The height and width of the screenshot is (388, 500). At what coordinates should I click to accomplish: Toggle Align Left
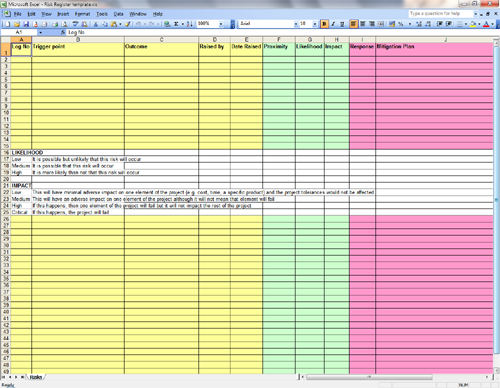coord(354,24)
